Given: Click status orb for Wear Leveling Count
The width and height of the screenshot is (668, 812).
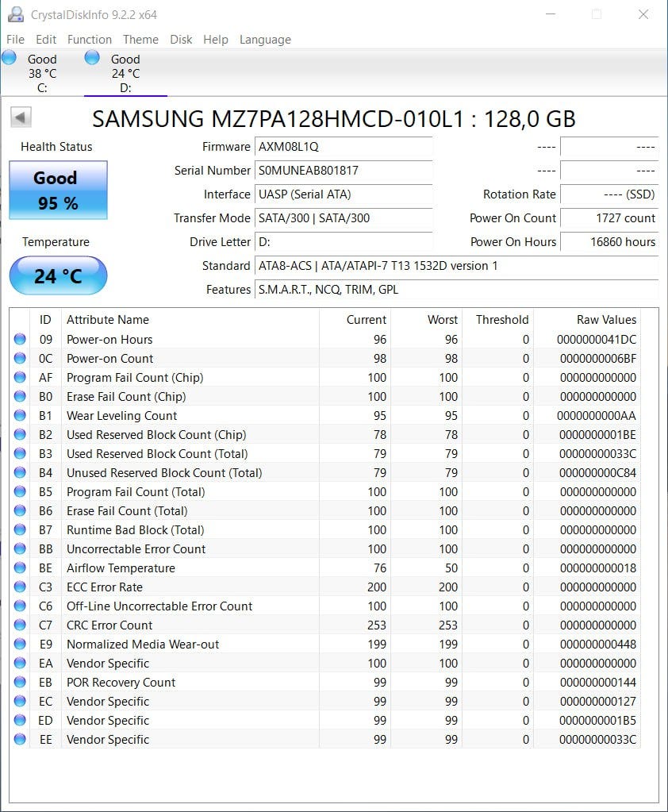Looking at the screenshot, I should [20, 415].
